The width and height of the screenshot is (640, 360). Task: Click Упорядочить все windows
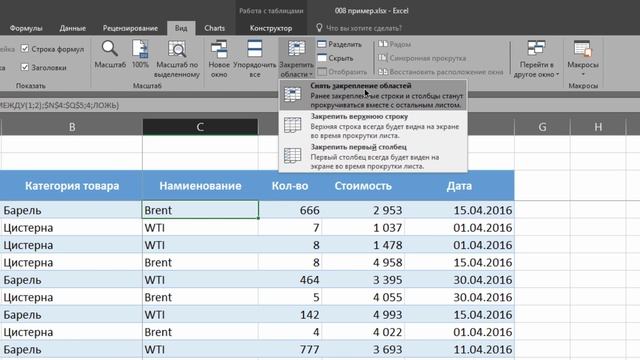(x=255, y=59)
